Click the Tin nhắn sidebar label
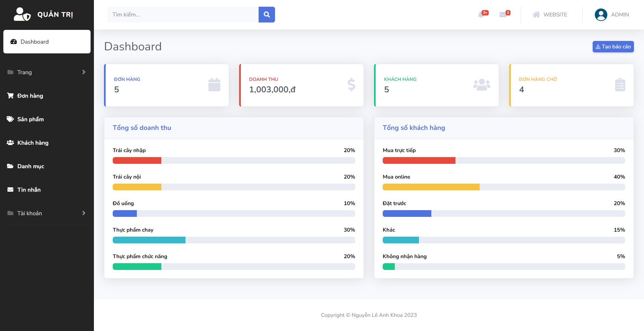Screen dimensions: 644x331 click(29, 190)
